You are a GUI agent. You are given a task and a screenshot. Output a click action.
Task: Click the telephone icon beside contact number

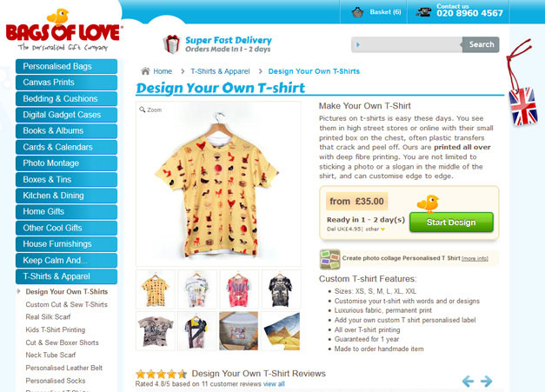click(x=423, y=12)
